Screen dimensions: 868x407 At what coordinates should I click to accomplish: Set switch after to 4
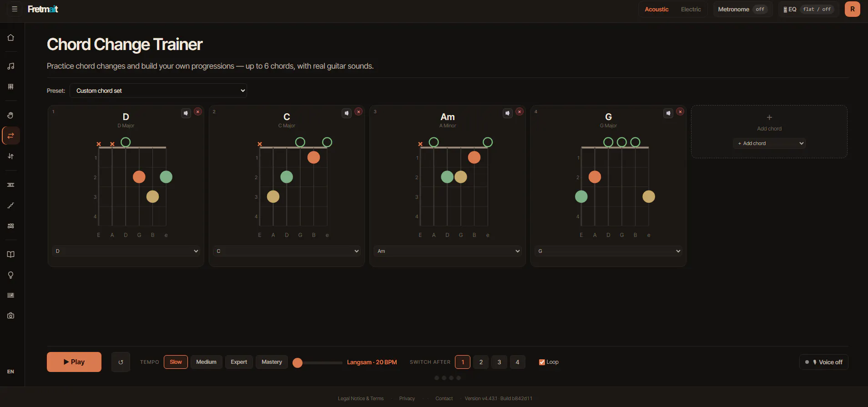(517, 362)
